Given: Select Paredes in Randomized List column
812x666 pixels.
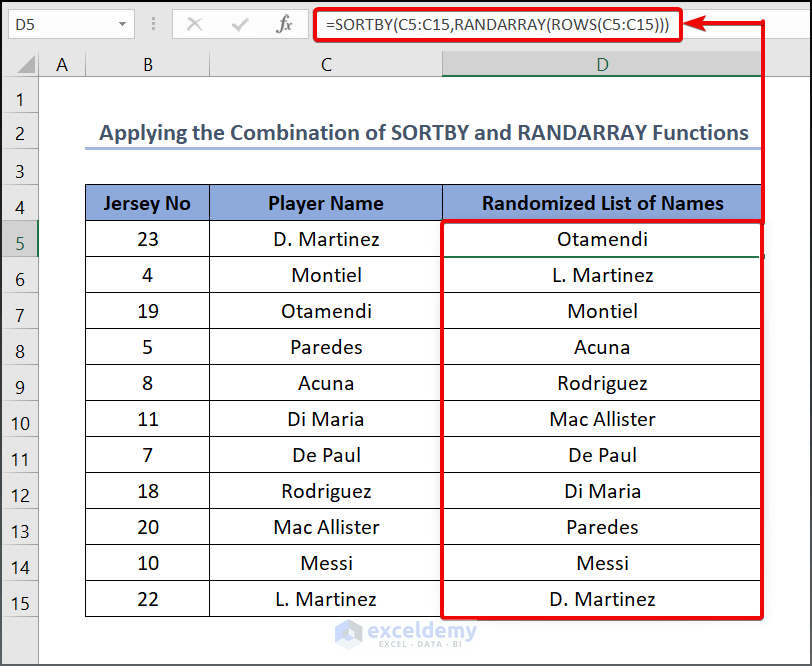Looking at the screenshot, I should pos(602,527).
